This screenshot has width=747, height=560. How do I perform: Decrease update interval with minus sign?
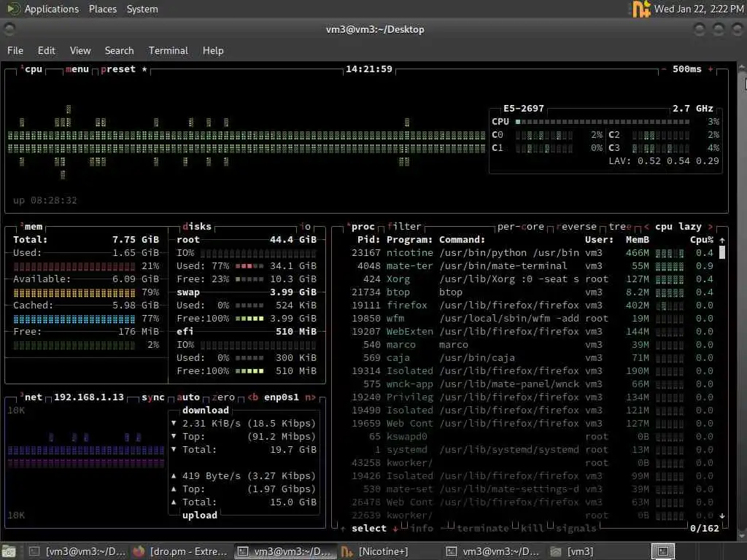[663, 69]
